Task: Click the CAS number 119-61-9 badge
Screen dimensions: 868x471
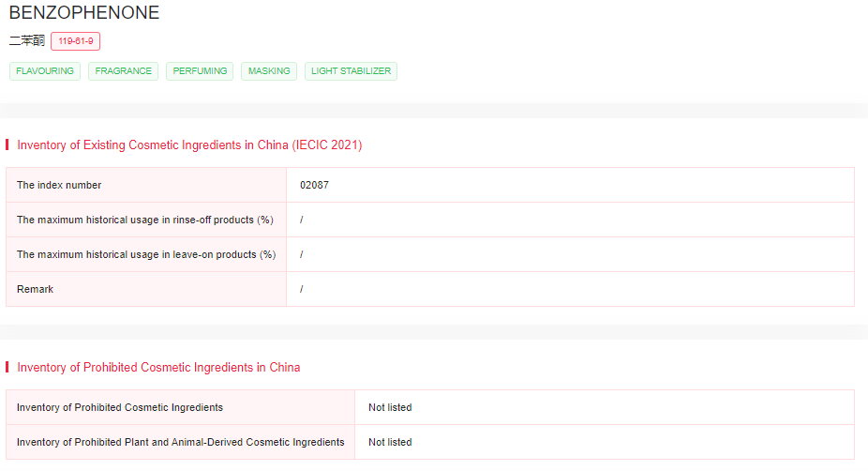Action: pos(75,41)
